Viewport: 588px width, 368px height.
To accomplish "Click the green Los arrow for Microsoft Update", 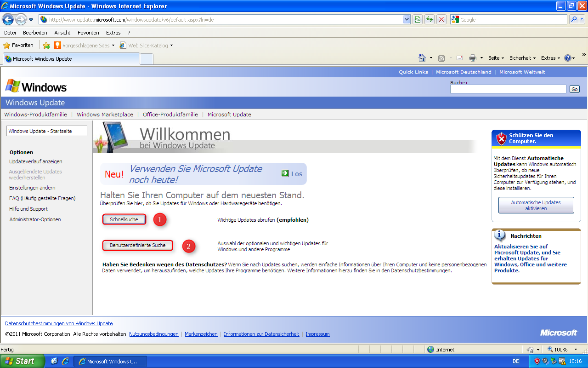I will click(x=285, y=173).
